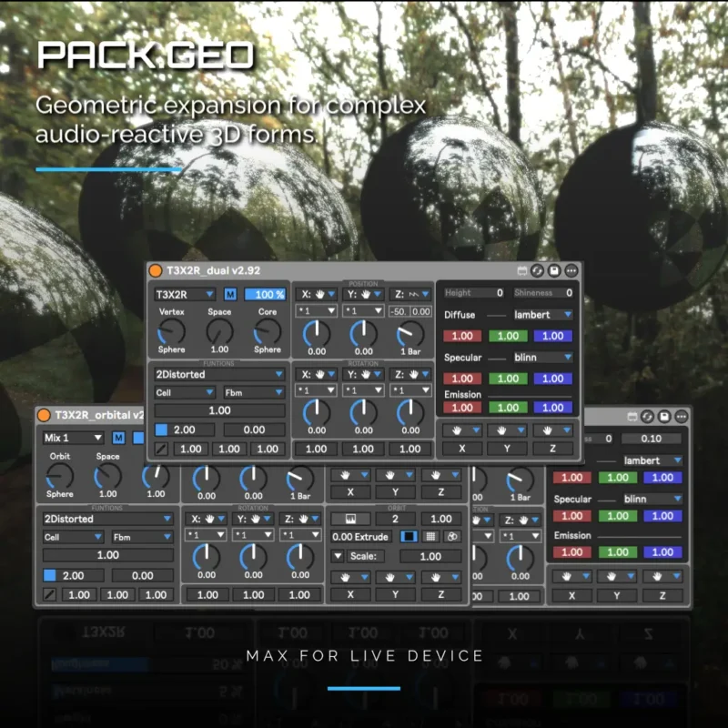Click hot-swap preset icon on the rear right device
Image resolution: width=728 pixels, height=728 pixels.
coord(647,417)
